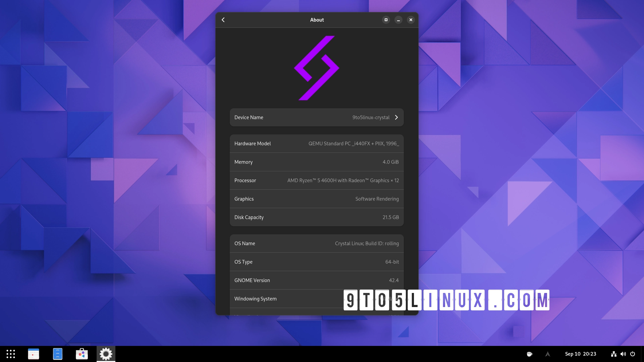The width and height of the screenshot is (644, 362).
Task: Select the Disk Capacity 21.5 GB row
Action: point(317,217)
